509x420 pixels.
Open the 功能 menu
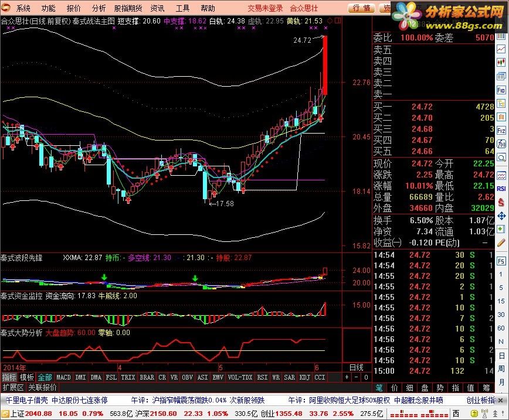coord(48,8)
